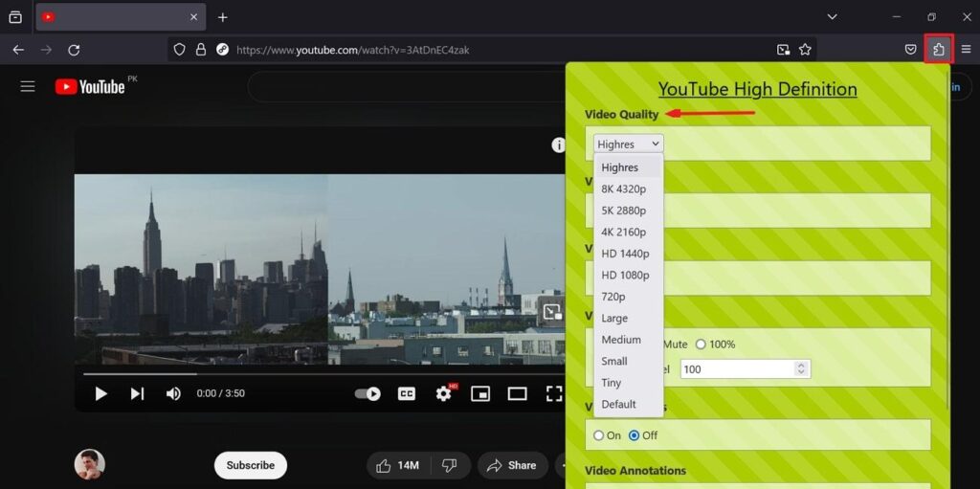Open the Firefox extensions puzzle icon

(x=938, y=50)
